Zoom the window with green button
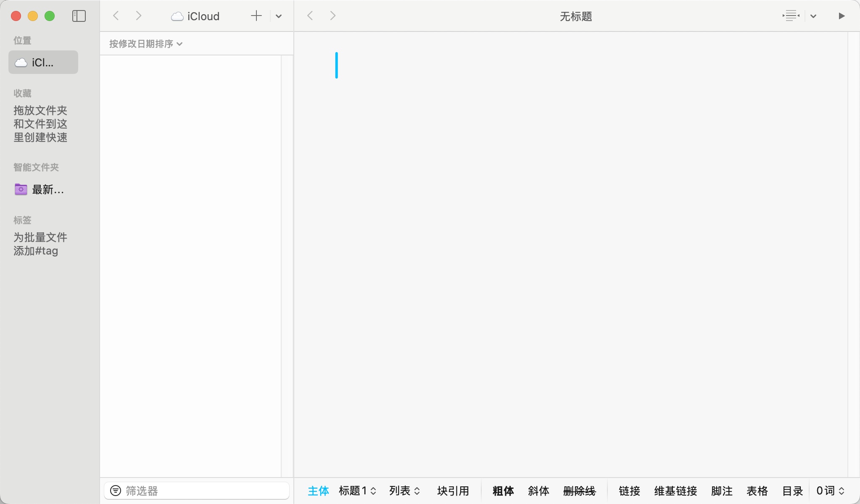Image resolution: width=860 pixels, height=504 pixels. pos(50,16)
